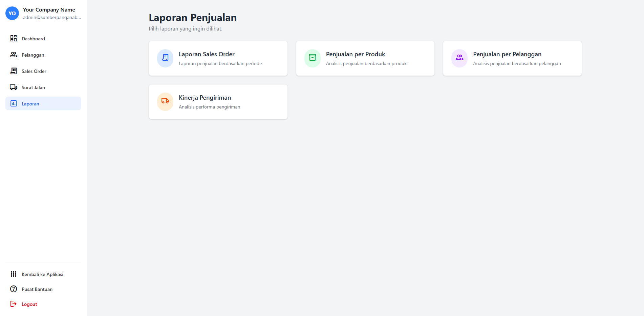Open the Dashboard menu item

click(x=33, y=39)
